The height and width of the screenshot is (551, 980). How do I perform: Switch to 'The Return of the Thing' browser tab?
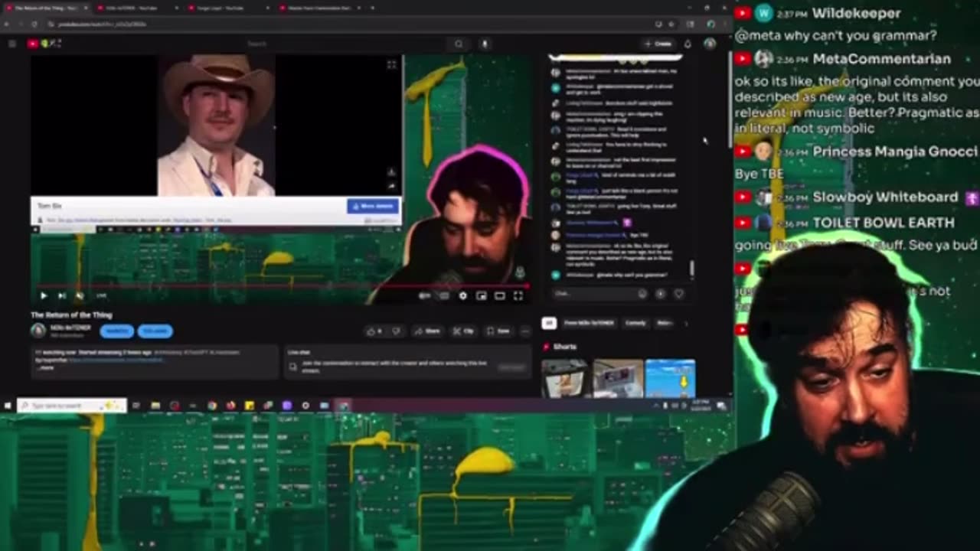46,8
